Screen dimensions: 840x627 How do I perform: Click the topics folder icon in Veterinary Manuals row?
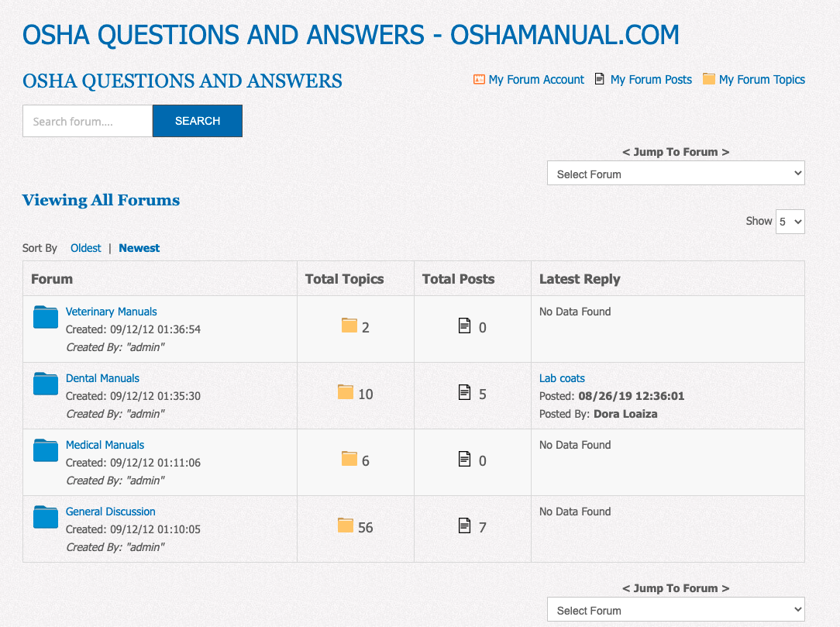click(349, 326)
